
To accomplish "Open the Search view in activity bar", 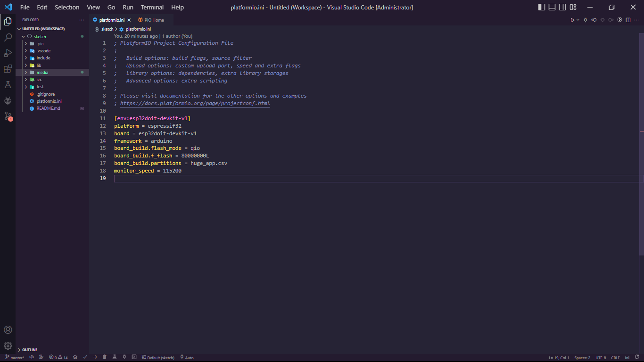I will (8, 37).
